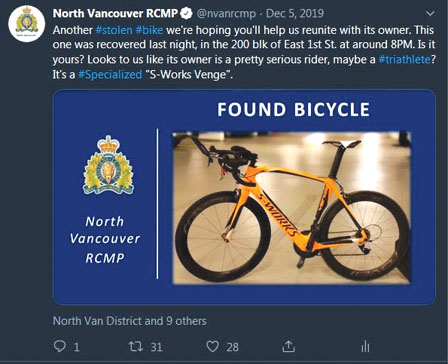
Task: Click the reply speech bubble icon
Action: coord(60,346)
